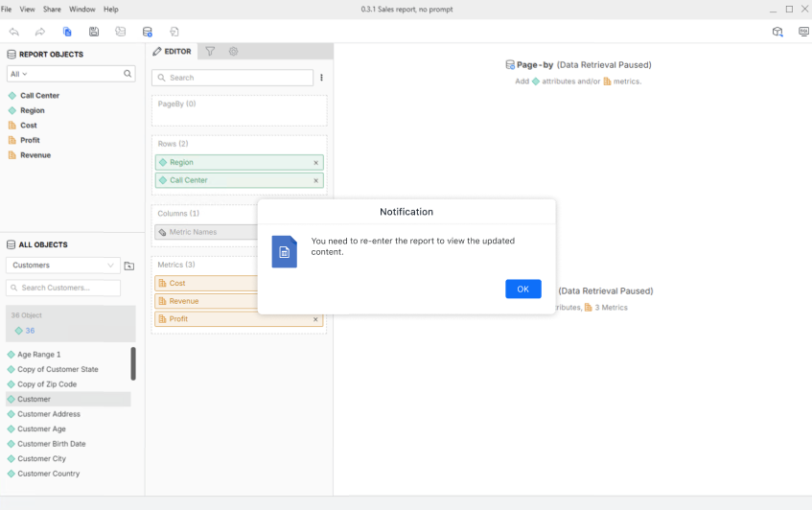Click the redo arrow in the toolbar

pos(40,32)
